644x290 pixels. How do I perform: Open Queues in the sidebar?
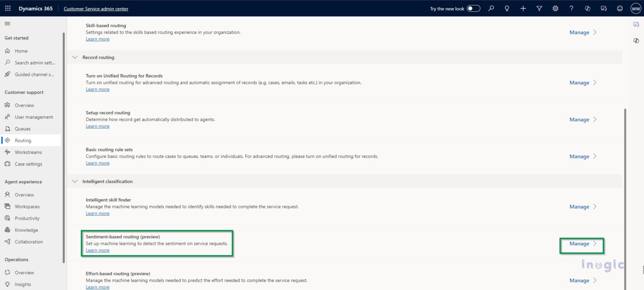pyautogui.click(x=23, y=128)
